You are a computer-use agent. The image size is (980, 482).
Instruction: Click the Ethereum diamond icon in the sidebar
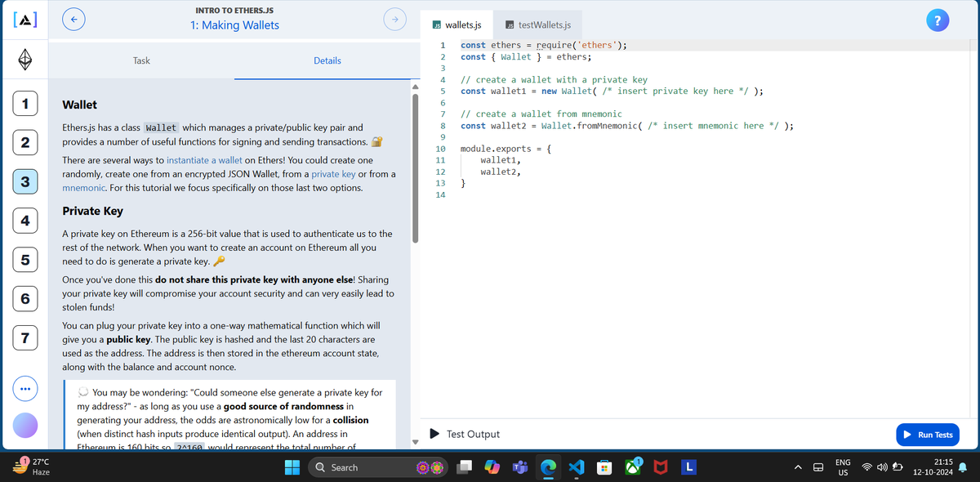24,60
